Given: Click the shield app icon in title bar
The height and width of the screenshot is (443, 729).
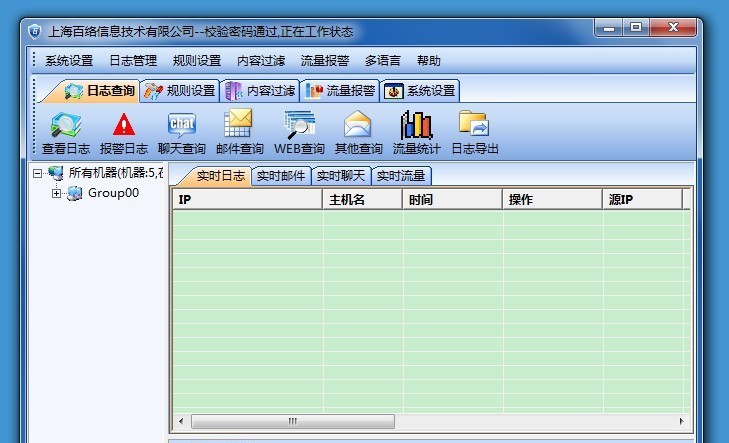Looking at the screenshot, I should click(x=34, y=32).
